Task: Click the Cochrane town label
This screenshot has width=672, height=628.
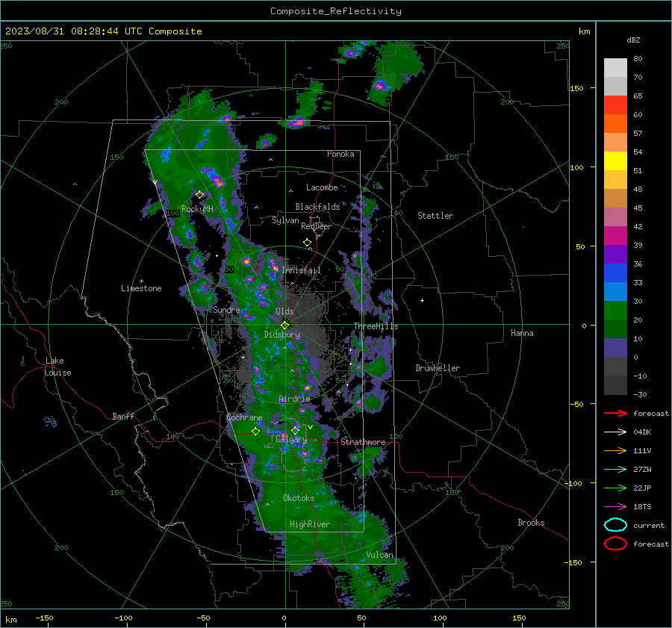Action: (244, 417)
